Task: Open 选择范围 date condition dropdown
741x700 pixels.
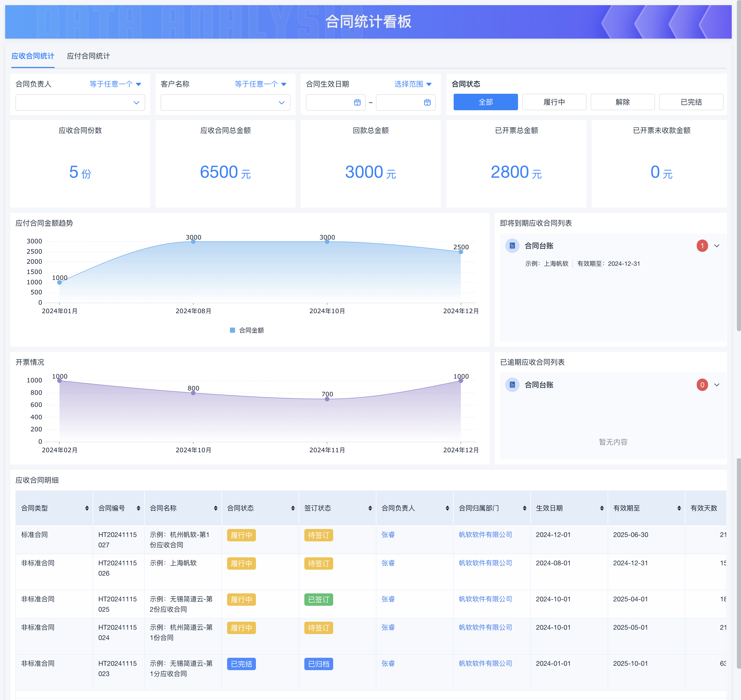Action: 413,84
